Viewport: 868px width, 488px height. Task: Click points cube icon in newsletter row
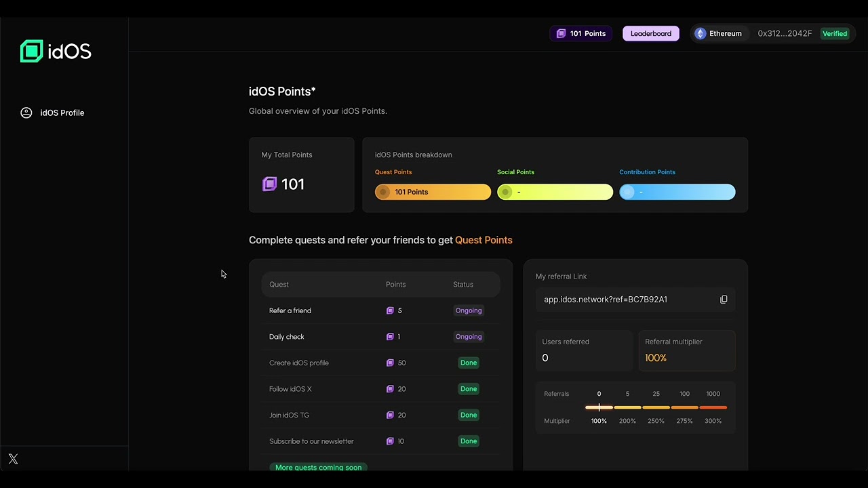click(390, 441)
